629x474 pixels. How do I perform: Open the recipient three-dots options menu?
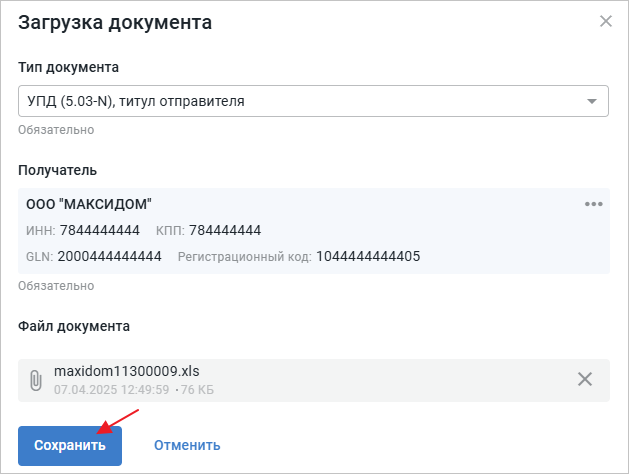pyautogui.click(x=594, y=204)
